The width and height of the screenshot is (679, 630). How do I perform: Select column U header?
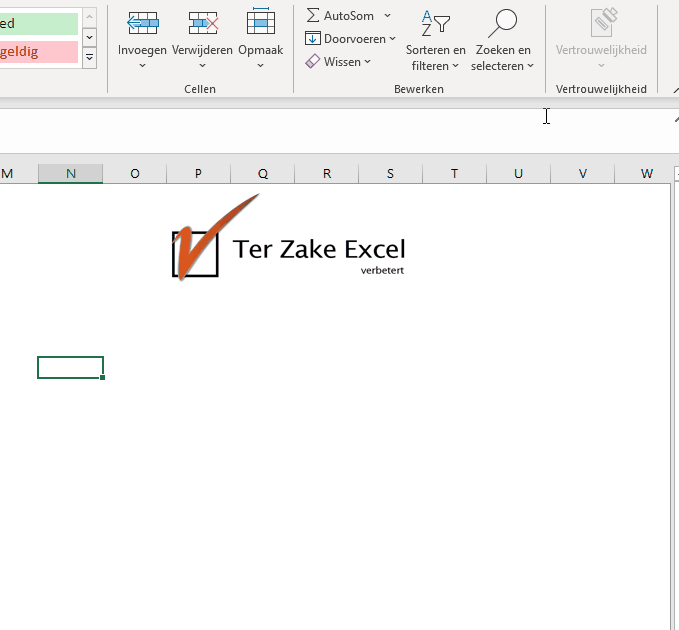[x=518, y=174]
